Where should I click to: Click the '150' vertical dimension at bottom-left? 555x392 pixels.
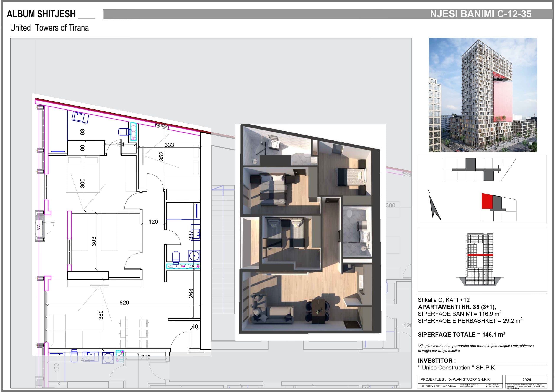click(56, 368)
